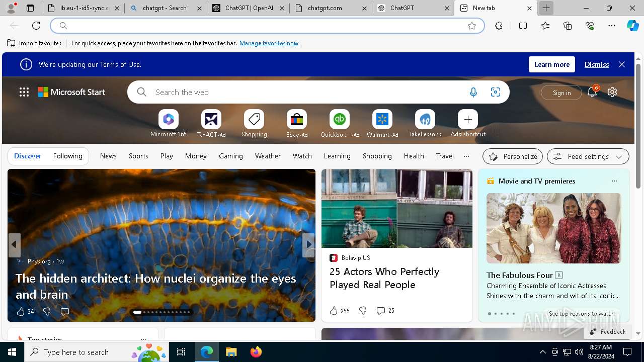Open the Copilot sidebar icon
Screen dimensions: 644x362
coord(632,26)
